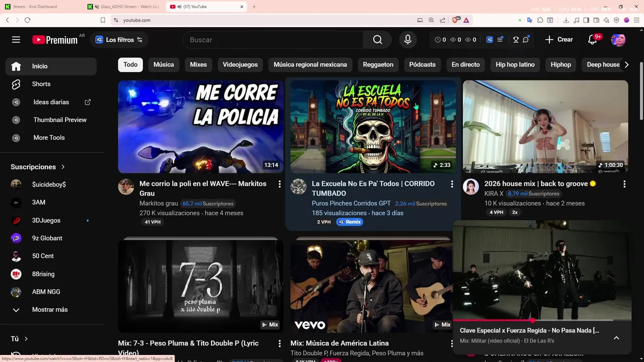
Task: Expand the Tú section
Action: click(x=19, y=339)
